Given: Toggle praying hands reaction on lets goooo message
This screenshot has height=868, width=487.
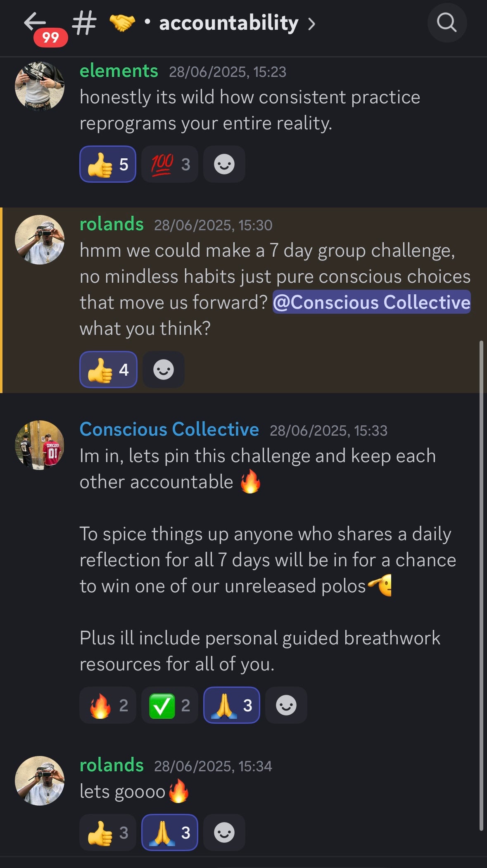Looking at the screenshot, I should [x=169, y=832].
